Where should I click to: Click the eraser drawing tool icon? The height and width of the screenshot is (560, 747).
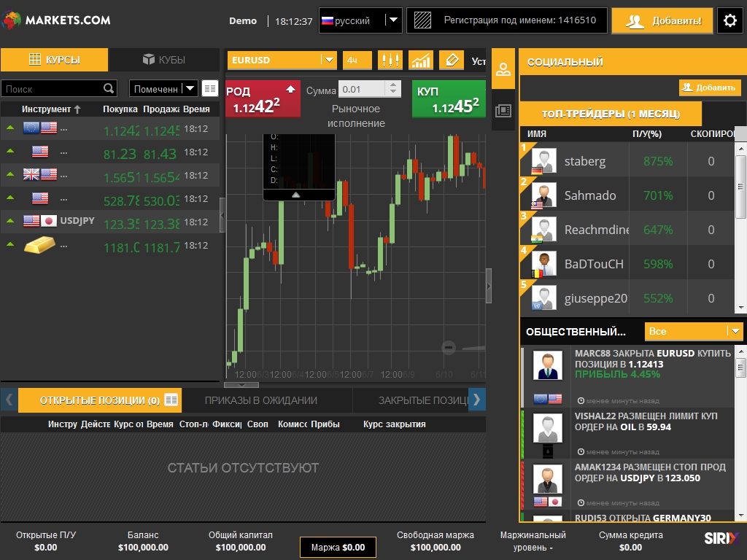(452, 61)
